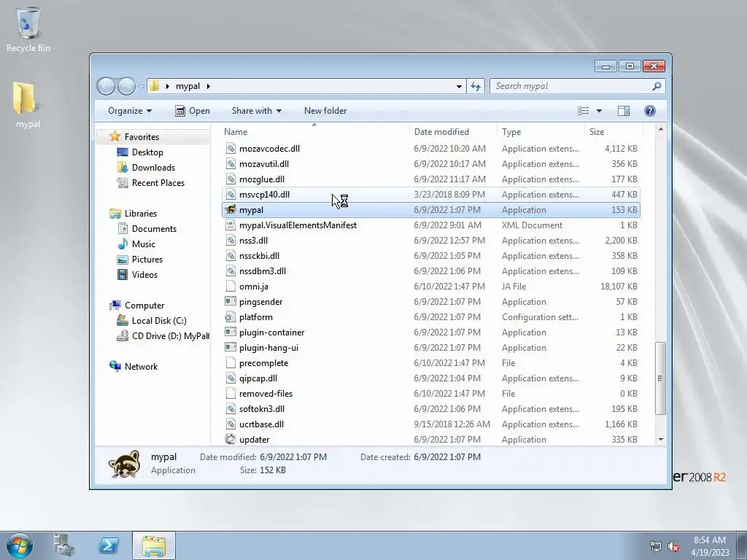Open Videos library in sidebar
747x560 pixels.
(x=144, y=275)
